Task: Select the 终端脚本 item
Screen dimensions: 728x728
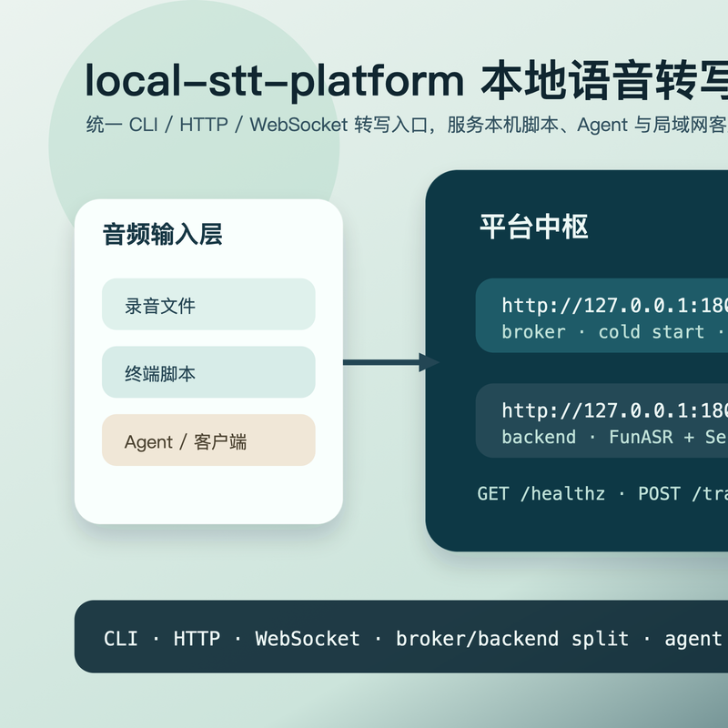Action: coord(208,373)
